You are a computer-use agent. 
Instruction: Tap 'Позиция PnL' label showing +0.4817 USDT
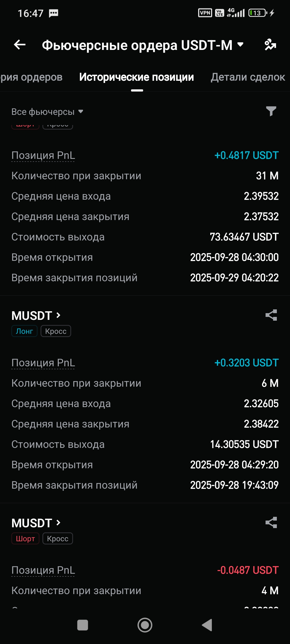(43, 155)
